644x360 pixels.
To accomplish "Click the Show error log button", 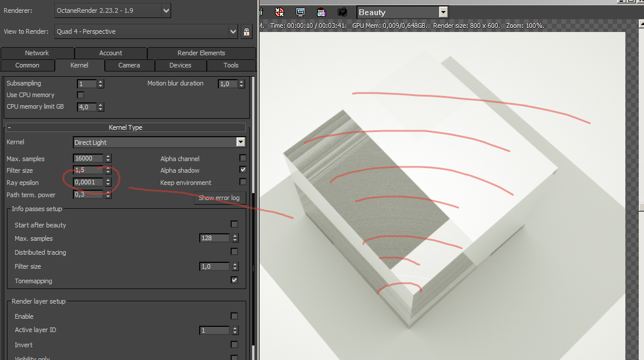I will coord(220,198).
